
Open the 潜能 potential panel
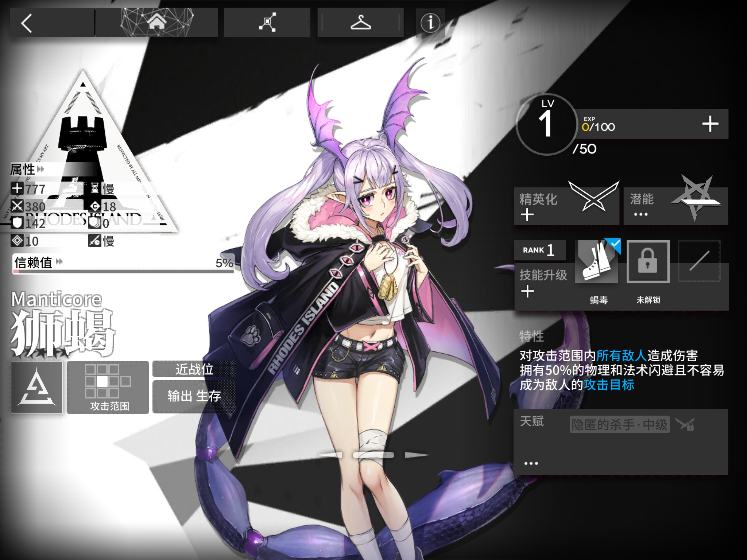point(676,206)
